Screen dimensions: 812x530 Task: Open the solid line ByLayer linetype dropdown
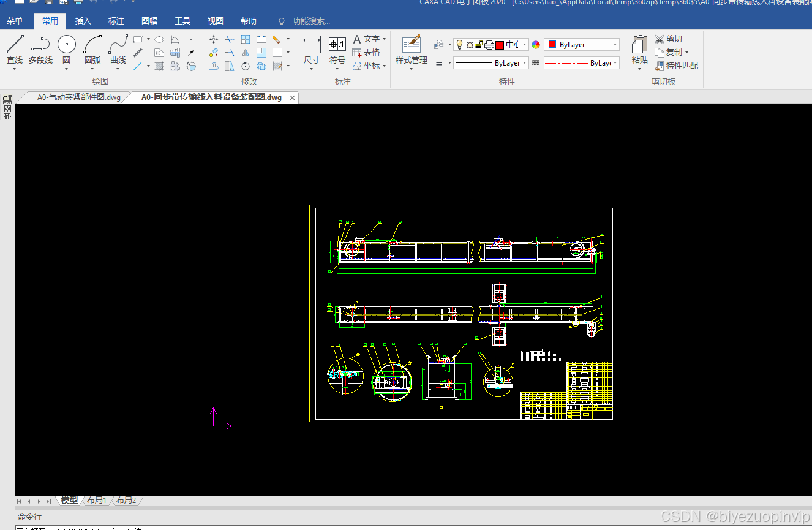(491, 63)
